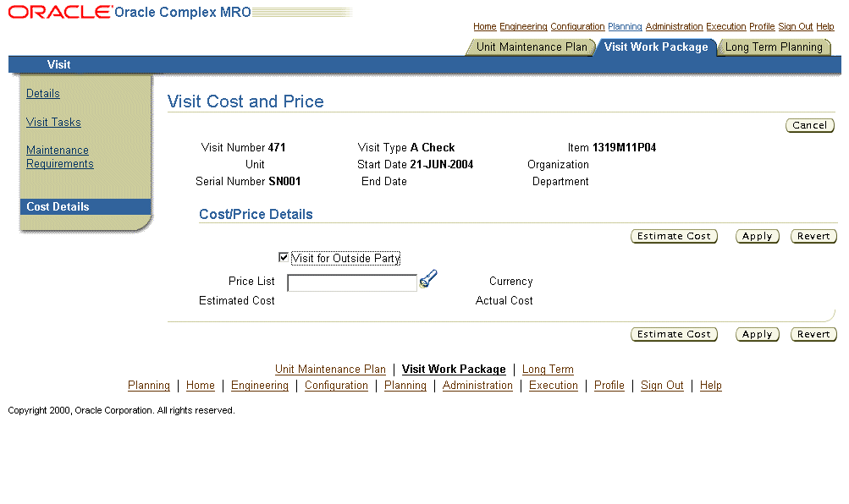
Task: Open Administration link in top navigation
Action: (x=674, y=26)
